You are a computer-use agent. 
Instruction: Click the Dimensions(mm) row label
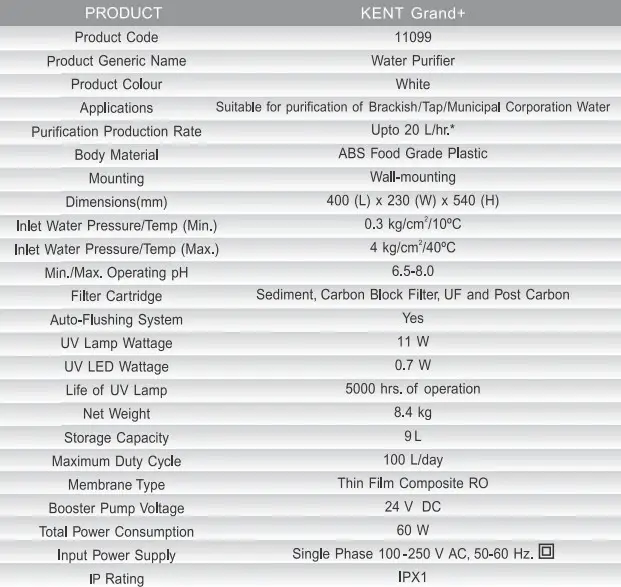click(x=116, y=202)
